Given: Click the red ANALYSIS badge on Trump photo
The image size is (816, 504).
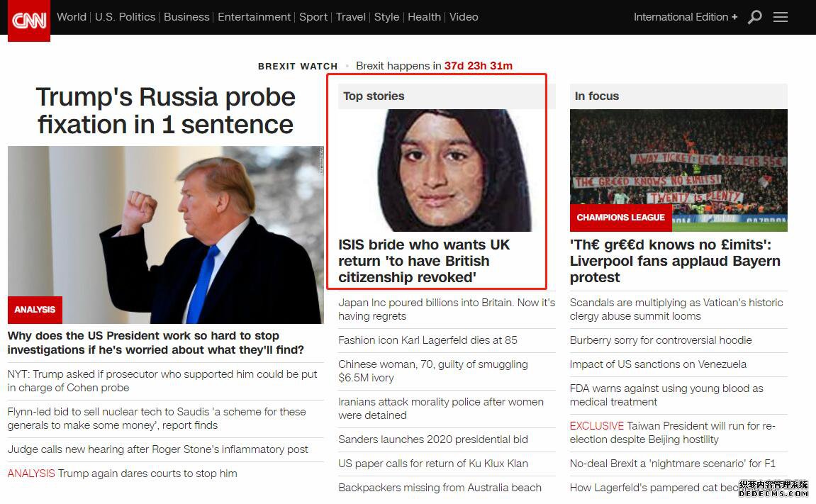Looking at the screenshot, I should (35, 310).
